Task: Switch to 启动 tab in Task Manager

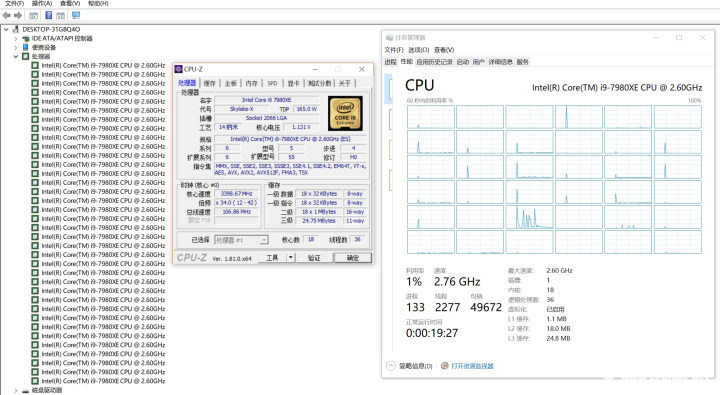Action: point(463,62)
